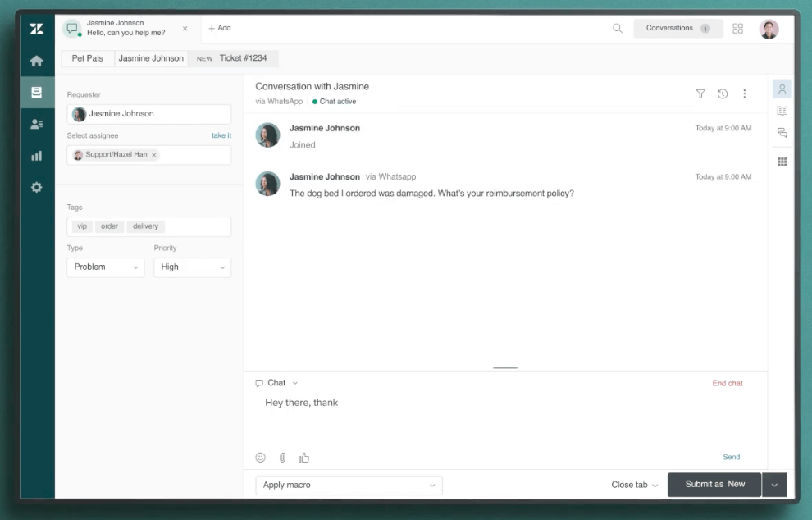Screen dimensions: 812x520
Task: Click take it to assign yourself
Action: (221, 135)
